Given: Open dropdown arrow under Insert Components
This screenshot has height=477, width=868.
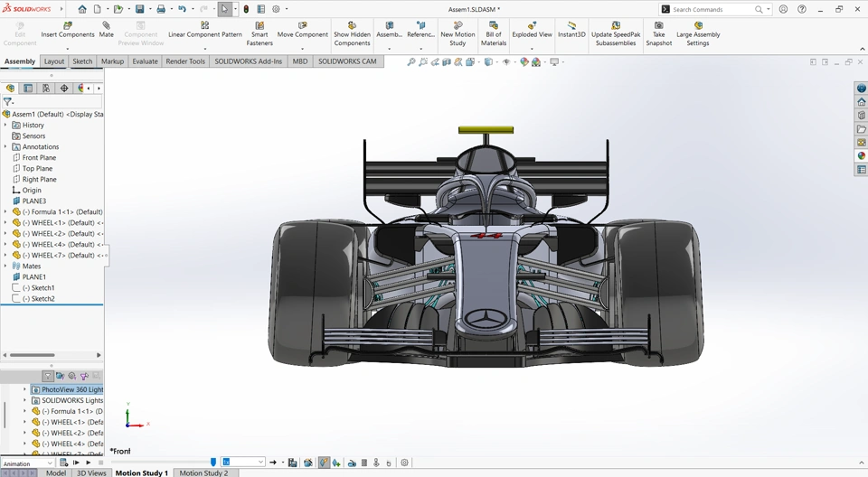Looking at the screenshot, I should point(68,50).
